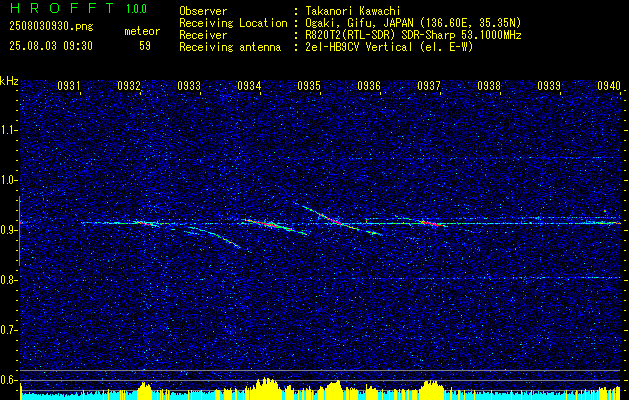629x400 pixels.
Task: Click the word meteor above the count
Action: [142, 31]
